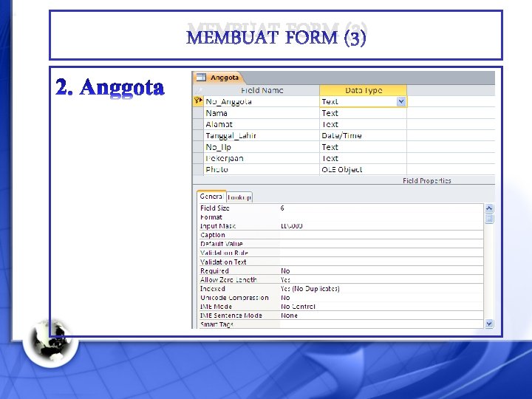Click the Default Value property field
Screen dimensions: 532x399
pyautogui.click(x=381, y=244)
